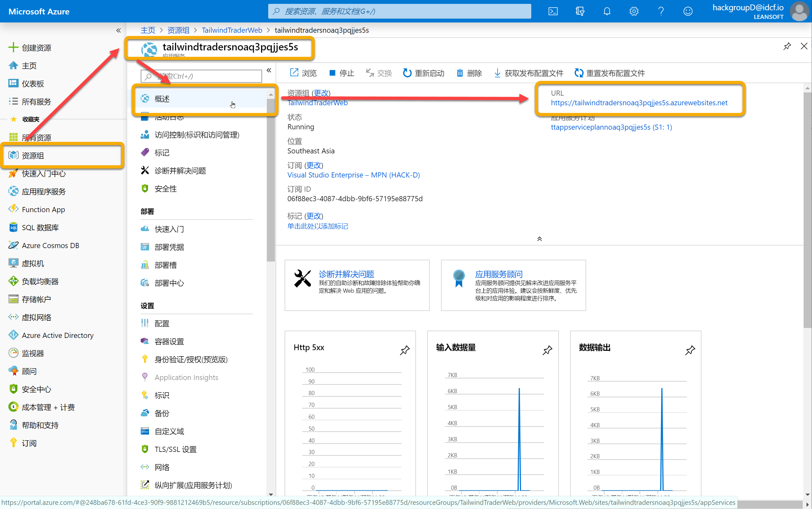812x509 pixels.
Task: Open 自定义域 setting
Action: [162, 431]
